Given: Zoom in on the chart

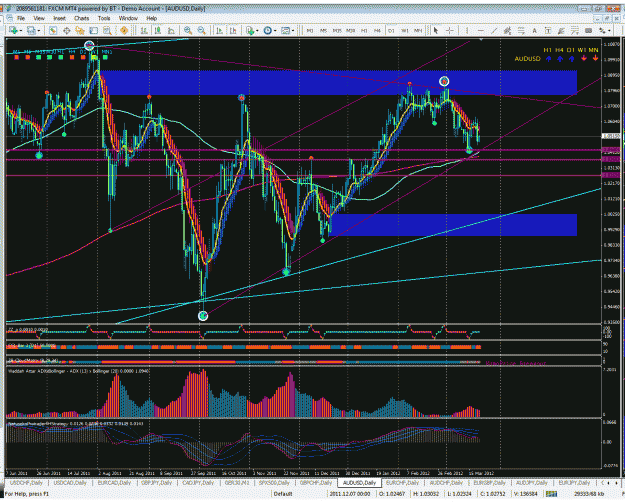Looking at the screenshot, I should click(x=188, y=30).
